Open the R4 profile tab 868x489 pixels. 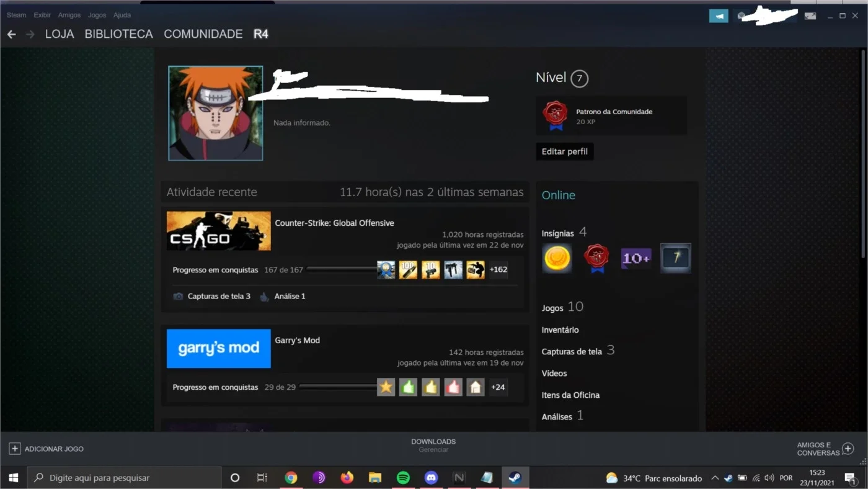[x=261, y=34]
